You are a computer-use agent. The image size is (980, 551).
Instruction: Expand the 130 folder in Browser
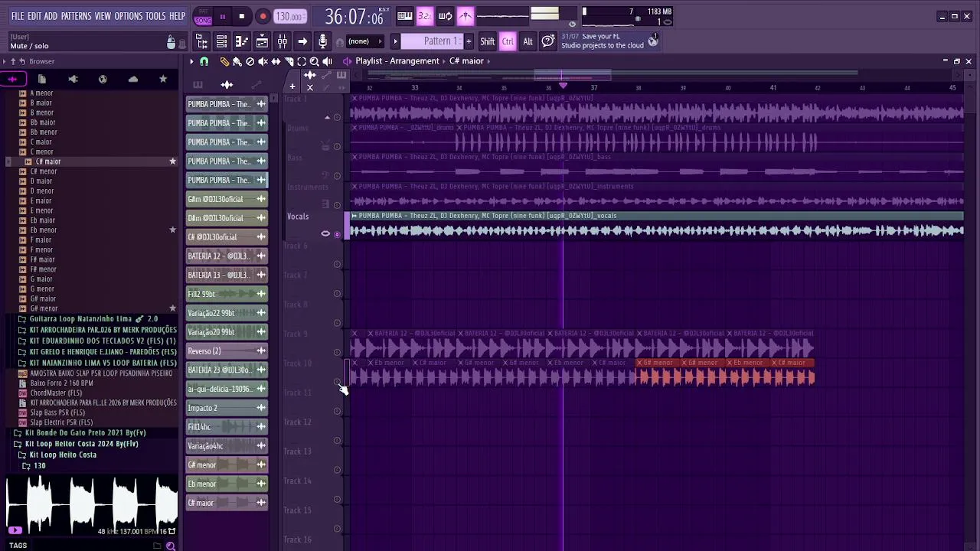tap(34, 466)
